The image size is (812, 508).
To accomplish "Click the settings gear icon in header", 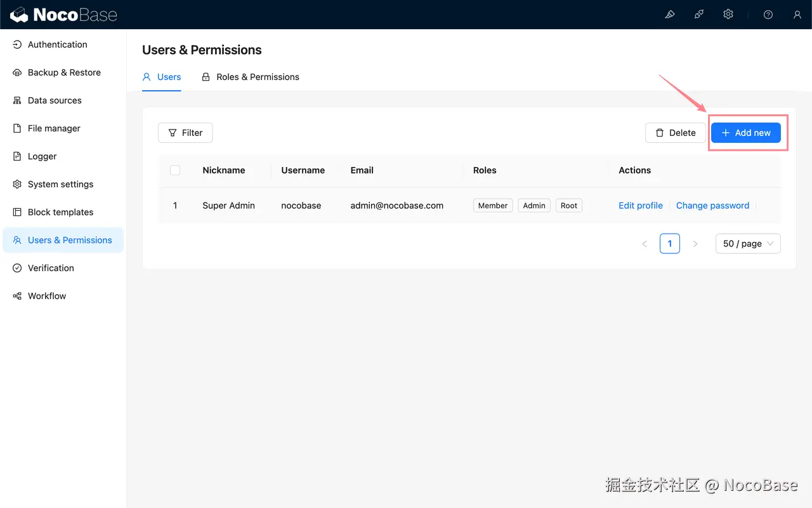I will point(728,15).
